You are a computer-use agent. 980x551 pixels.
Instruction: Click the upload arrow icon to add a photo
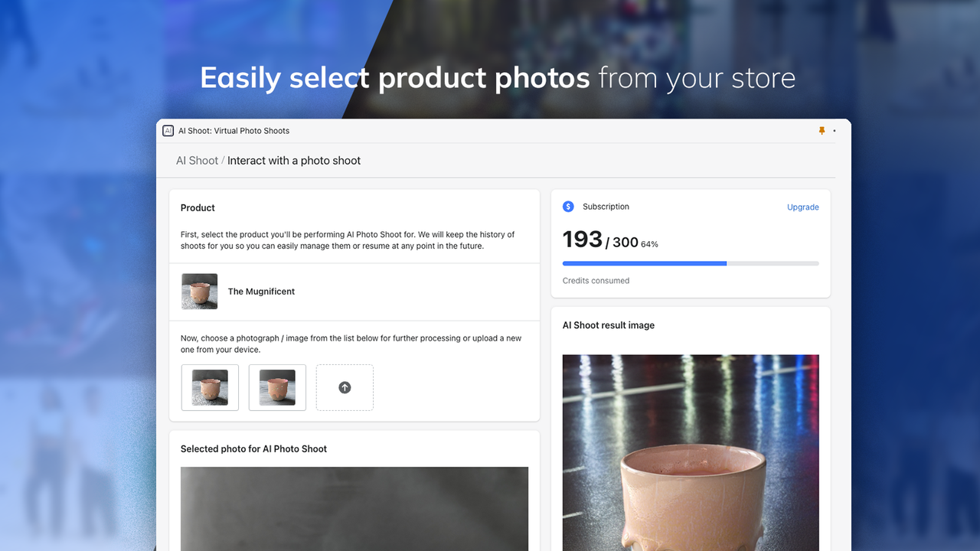pos(345,387)
